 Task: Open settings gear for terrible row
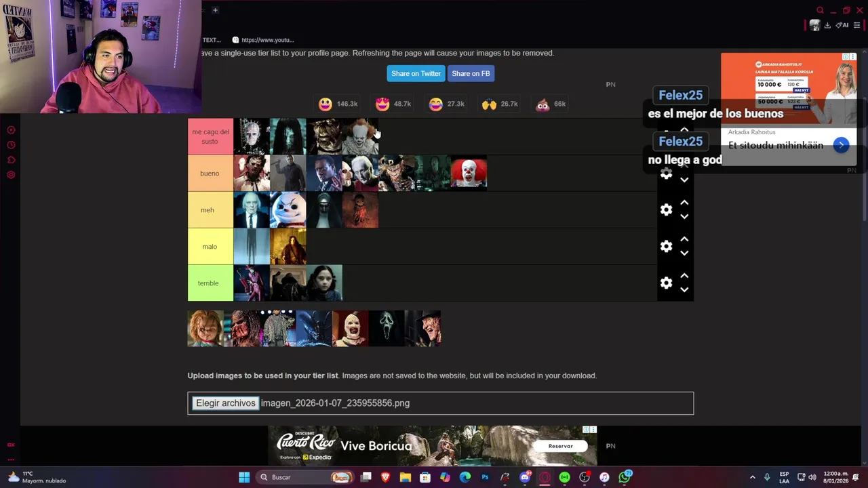coord(667,283)
